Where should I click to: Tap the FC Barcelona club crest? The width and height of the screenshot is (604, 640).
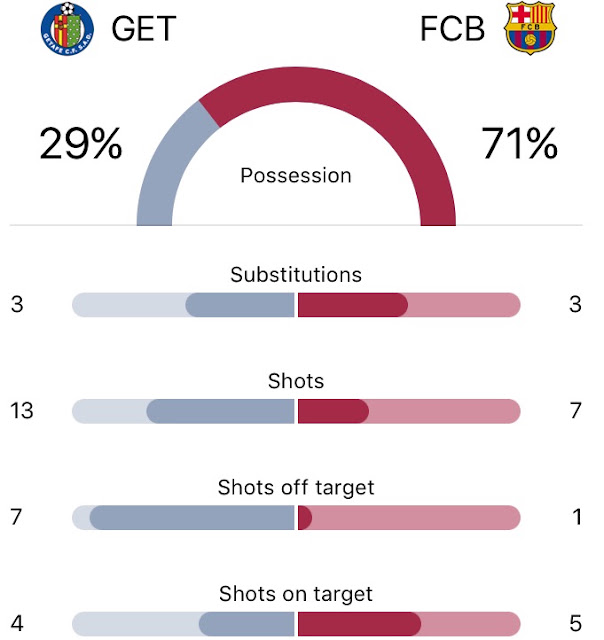coord(530,29)
